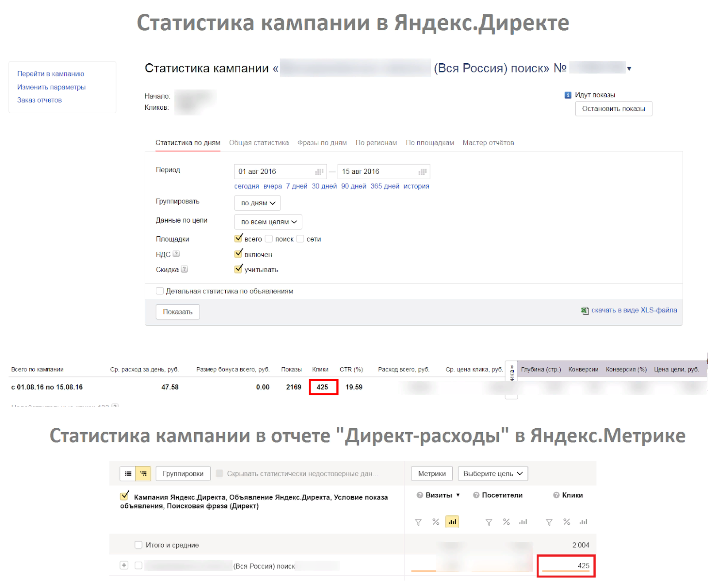Click Посетители percent icon
Screen dimensions: 708x588
click(x=507, y=522)
